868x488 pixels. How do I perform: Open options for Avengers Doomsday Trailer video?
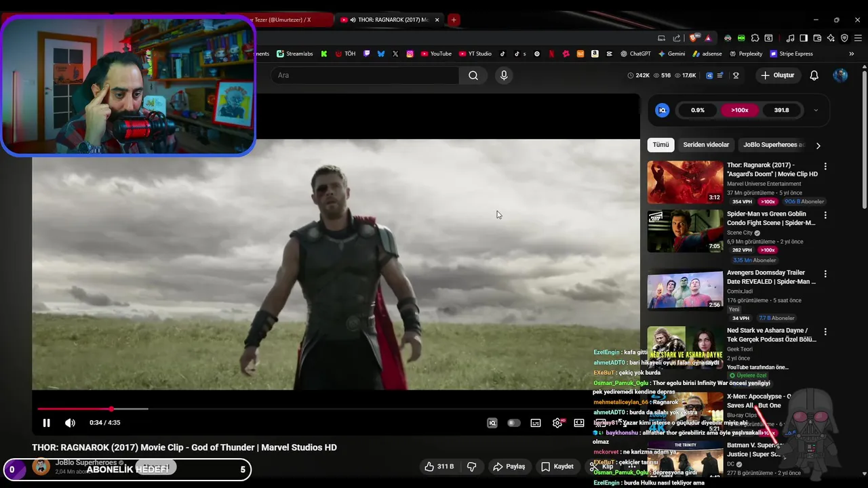pyautogui.click(x=825, y=274)
